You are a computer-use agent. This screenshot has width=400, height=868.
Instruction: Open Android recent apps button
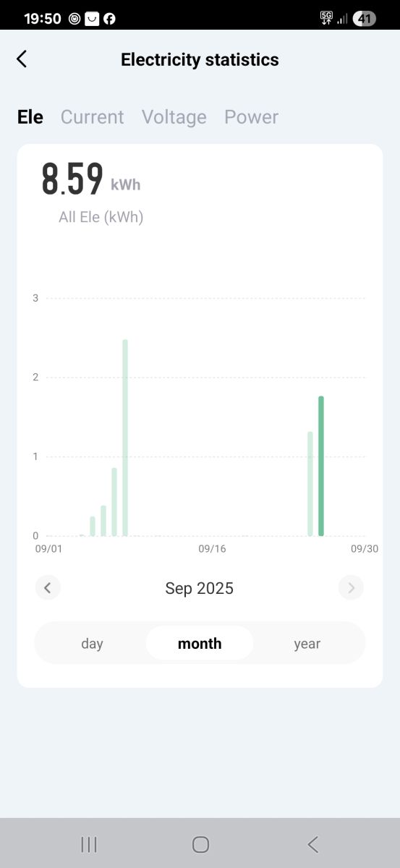[x=89, y=844]
